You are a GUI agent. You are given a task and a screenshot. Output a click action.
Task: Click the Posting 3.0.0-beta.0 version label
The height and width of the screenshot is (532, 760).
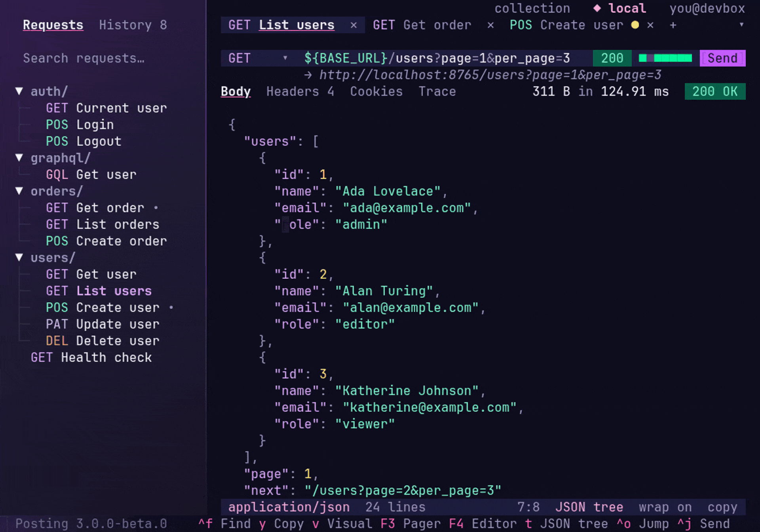(91, 524)
